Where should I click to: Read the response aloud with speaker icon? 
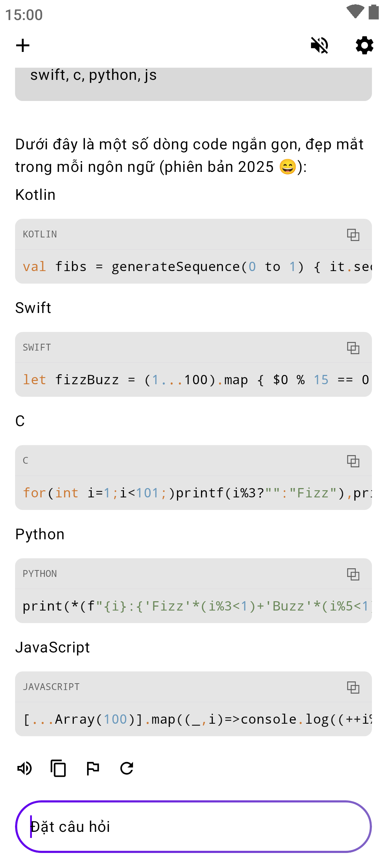point(25,768)
